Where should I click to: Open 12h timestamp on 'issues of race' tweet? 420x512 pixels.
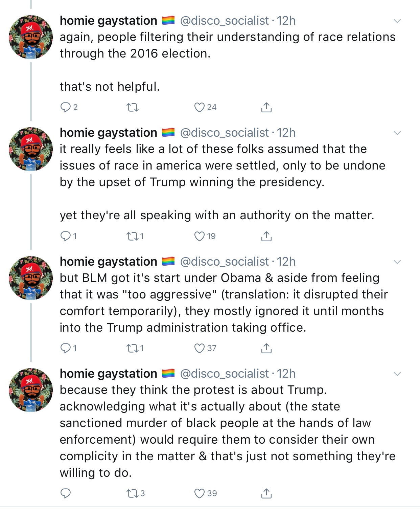[x=286, y=133]
